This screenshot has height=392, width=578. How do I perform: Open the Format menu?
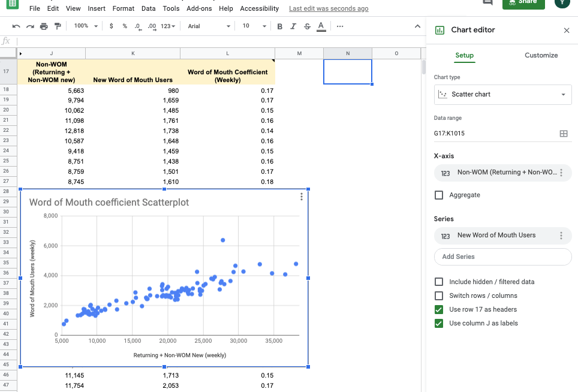(x=124, y=9)
